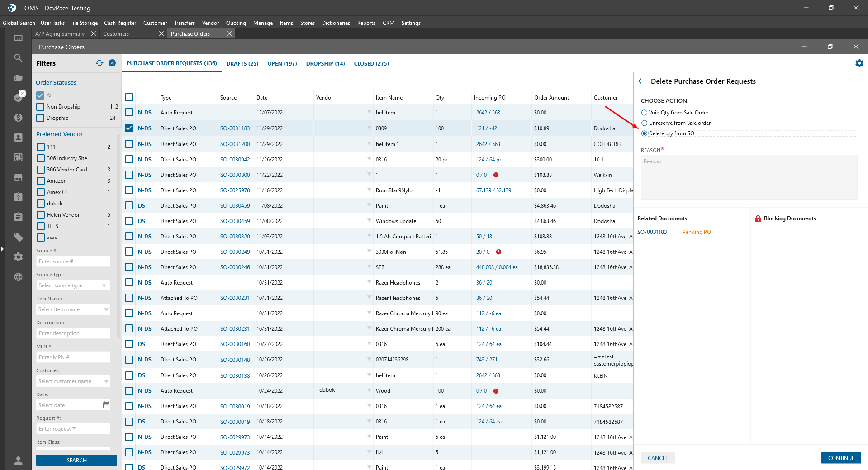The height and width of the screenshot is (470, 868).
Task: Click inside the Reason text field
Action: (749, 177)
